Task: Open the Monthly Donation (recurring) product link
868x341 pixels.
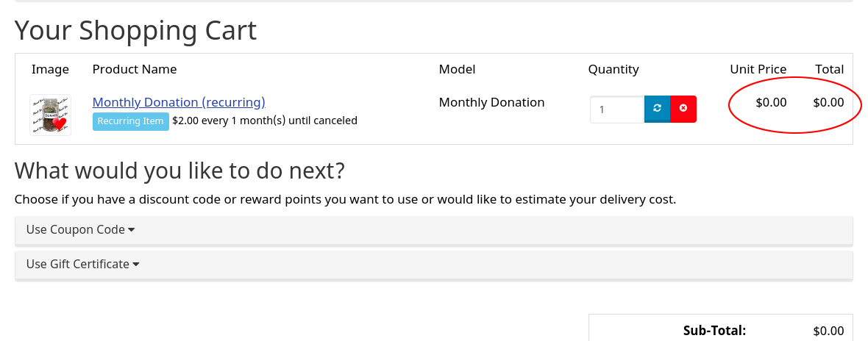Action: (x=179, y=102)
